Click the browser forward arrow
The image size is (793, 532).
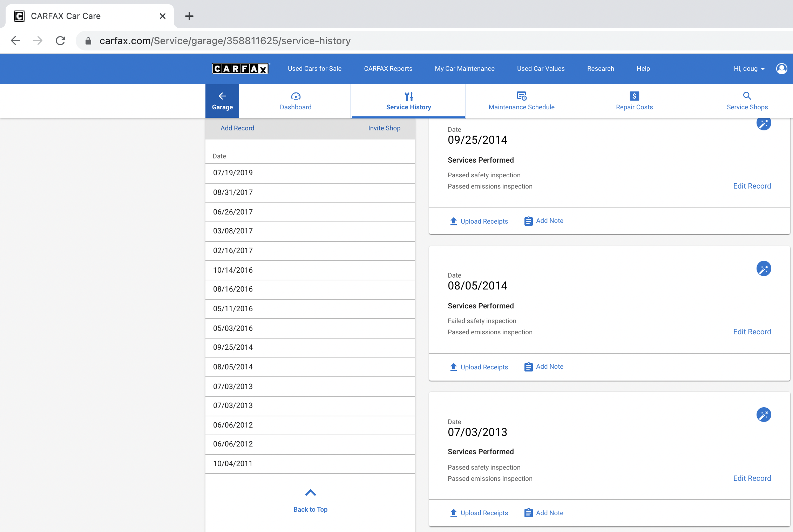38,41
